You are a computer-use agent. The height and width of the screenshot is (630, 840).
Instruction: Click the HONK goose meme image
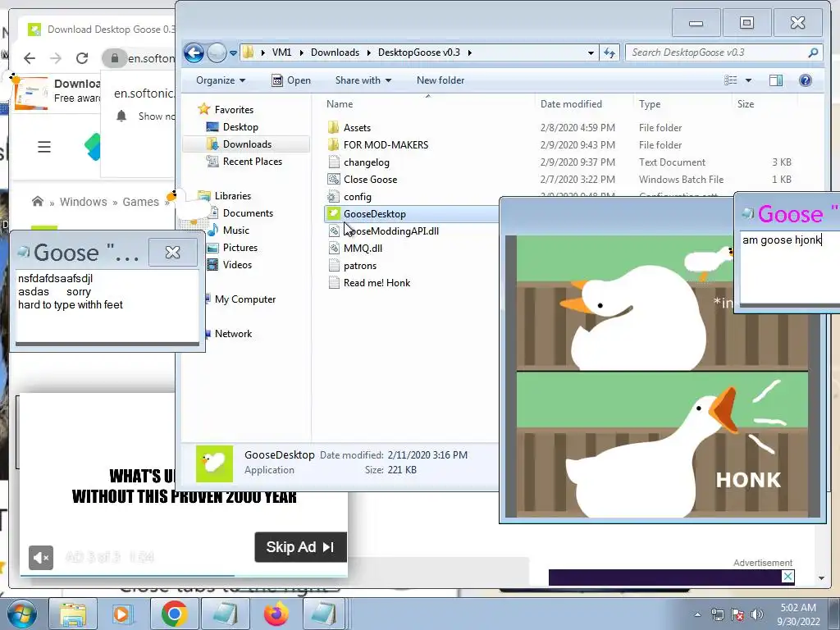tap(662, 376)
